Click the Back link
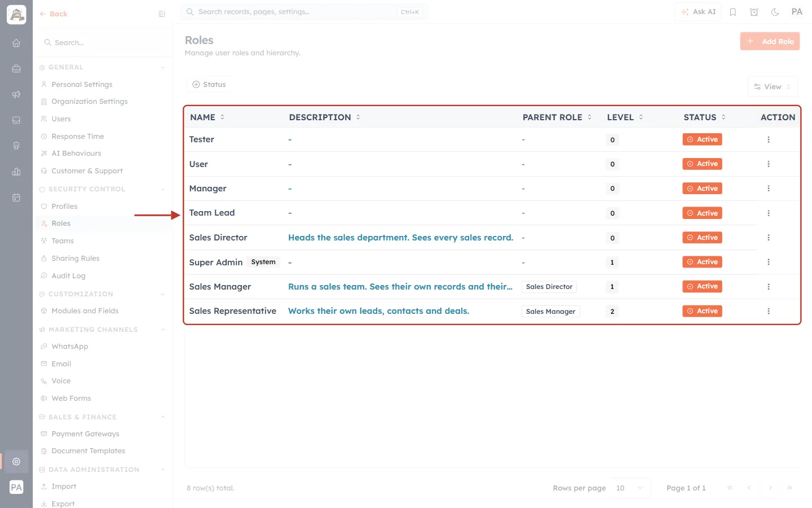 (54, 14)
